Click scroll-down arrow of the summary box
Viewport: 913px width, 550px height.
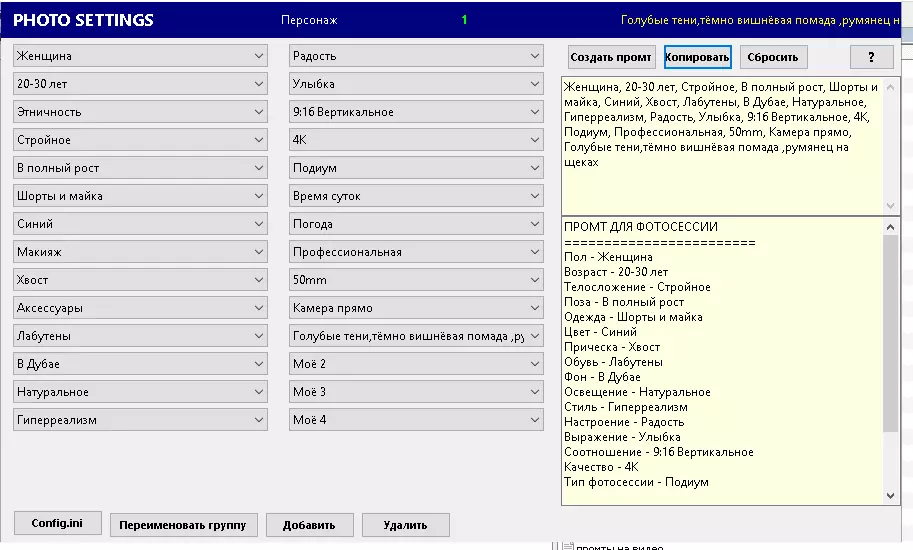point(890,496)
